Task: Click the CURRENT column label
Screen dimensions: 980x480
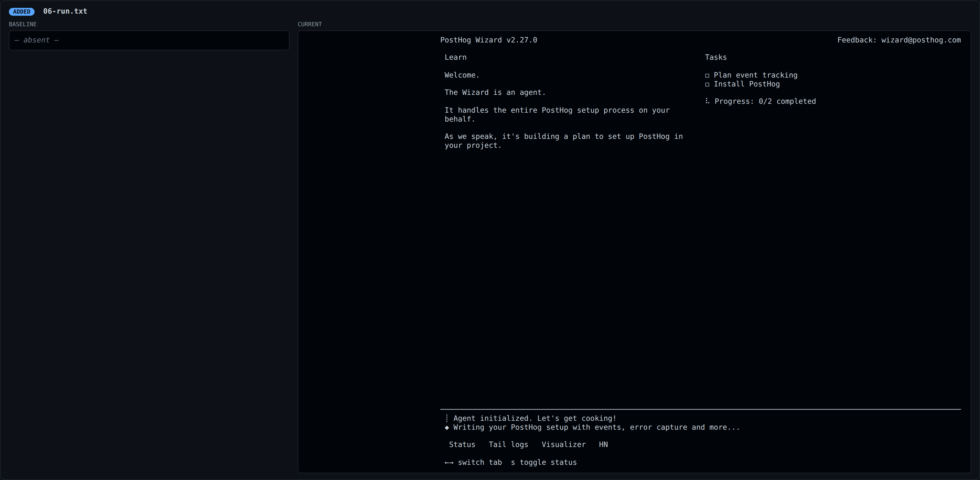Action: point(310,24)
